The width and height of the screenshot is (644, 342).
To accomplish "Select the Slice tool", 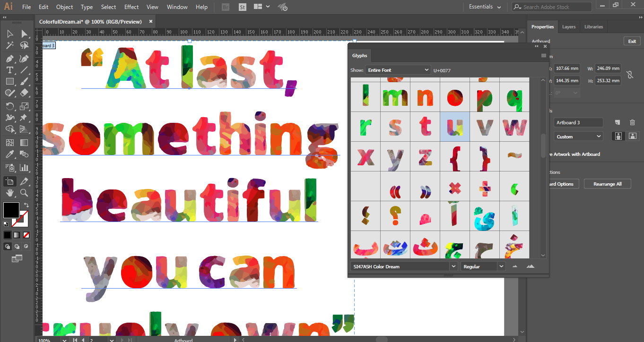I will tap(24, 181).
